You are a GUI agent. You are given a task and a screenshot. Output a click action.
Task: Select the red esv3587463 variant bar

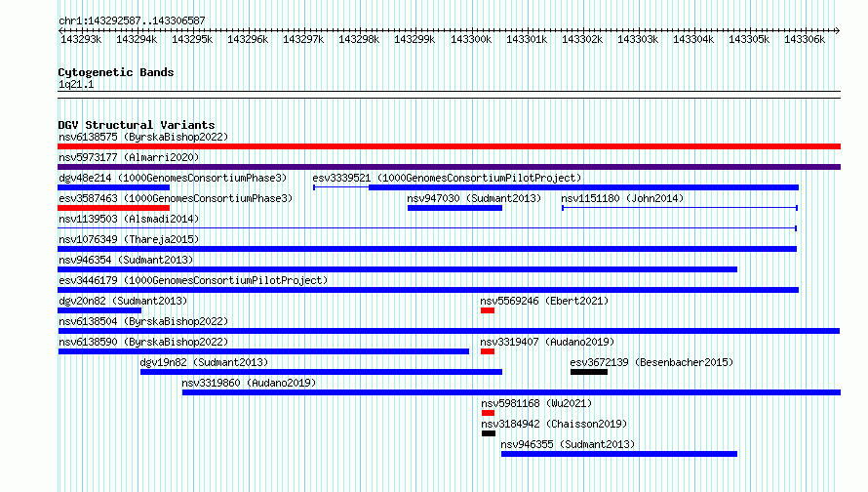point(113,208)
